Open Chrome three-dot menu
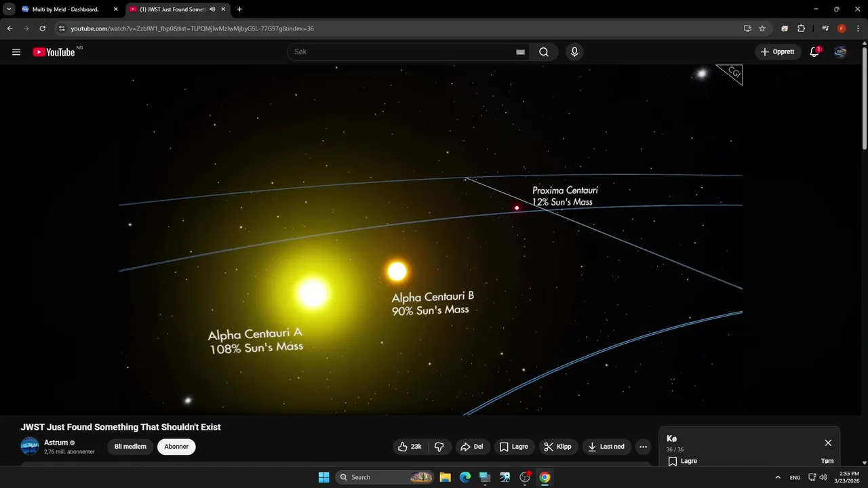Viewport: 868px width, 488px height. coord(858,28)
